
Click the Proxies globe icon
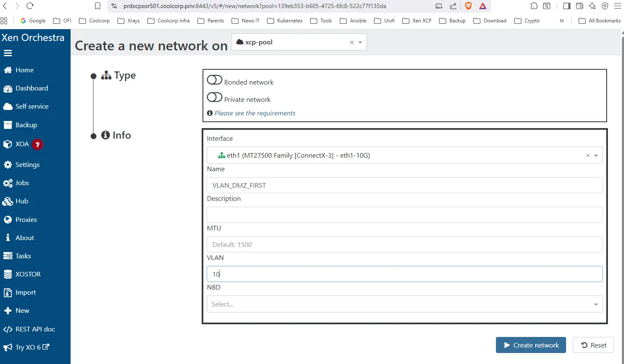(8, 220)
